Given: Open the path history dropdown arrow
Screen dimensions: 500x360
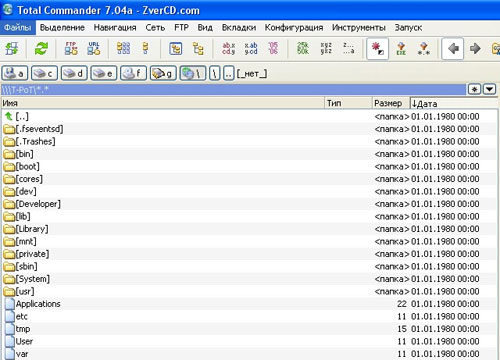Looking at the screenshot, I should pos(490,89).
